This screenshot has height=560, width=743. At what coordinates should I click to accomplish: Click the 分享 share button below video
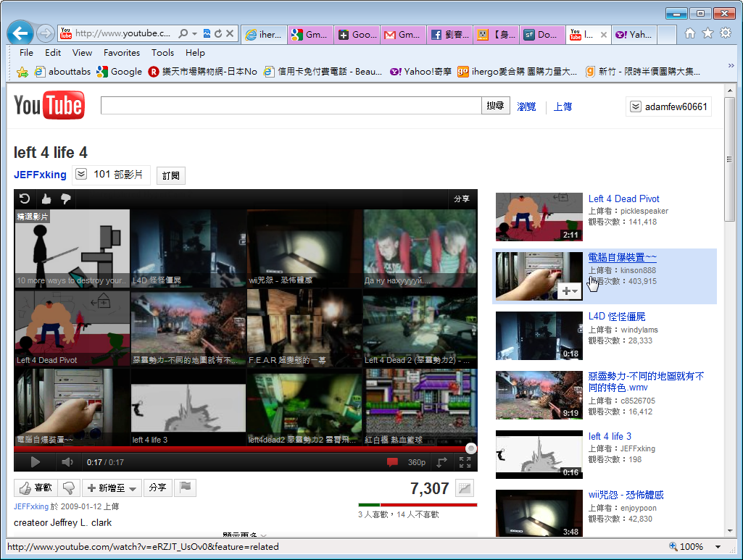[158, 488]
